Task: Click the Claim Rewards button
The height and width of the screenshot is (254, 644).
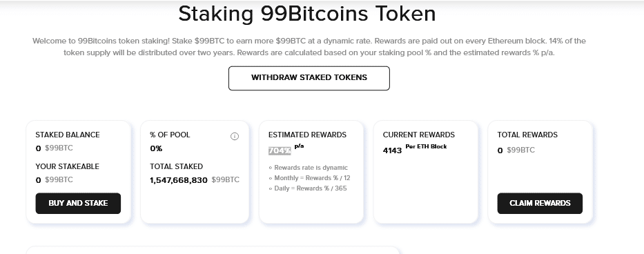Action: pyautogui.click(x=540, y=204)
